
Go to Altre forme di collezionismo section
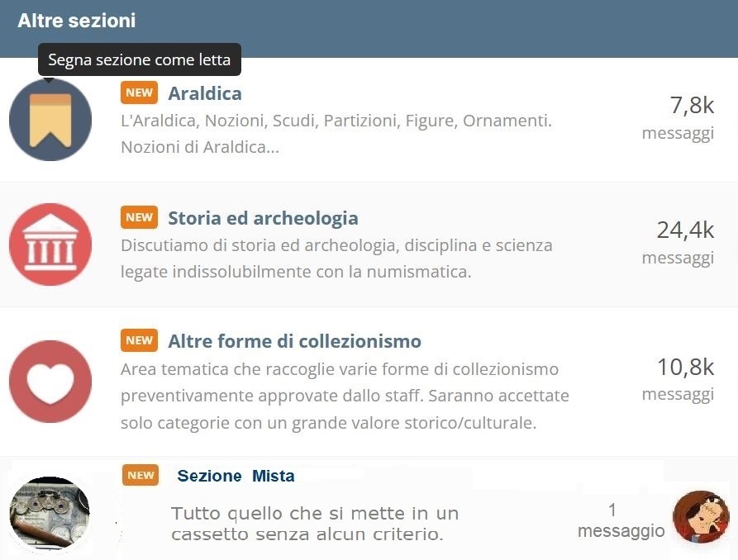click(294, 341)
